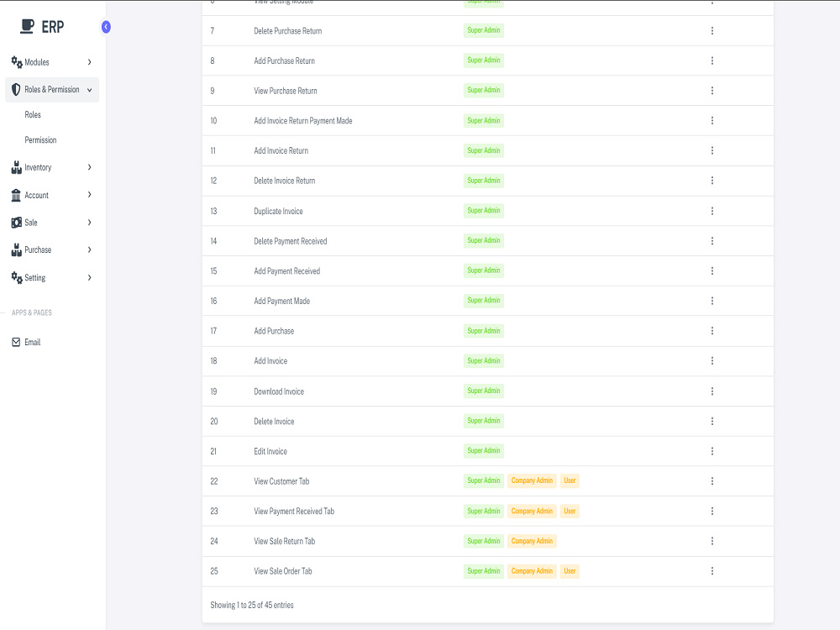
Task: Open three-dot menu for Add Payment Received
Action: (x=712, y=271)
